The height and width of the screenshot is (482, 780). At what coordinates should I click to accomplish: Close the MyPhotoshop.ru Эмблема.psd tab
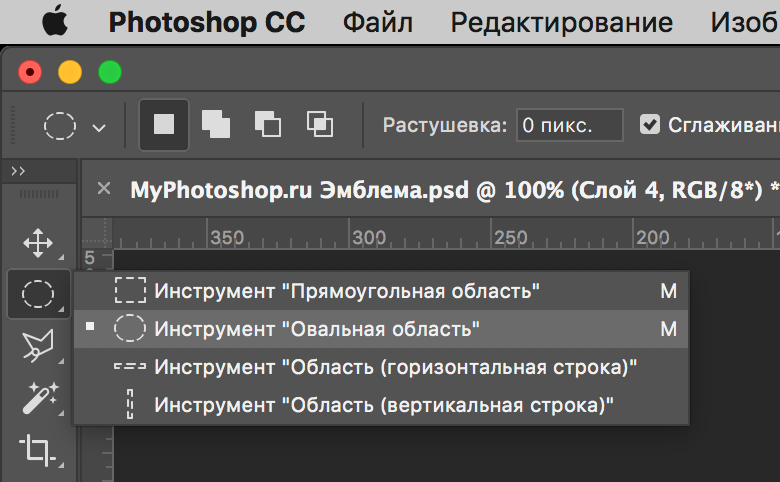[104, 188]
